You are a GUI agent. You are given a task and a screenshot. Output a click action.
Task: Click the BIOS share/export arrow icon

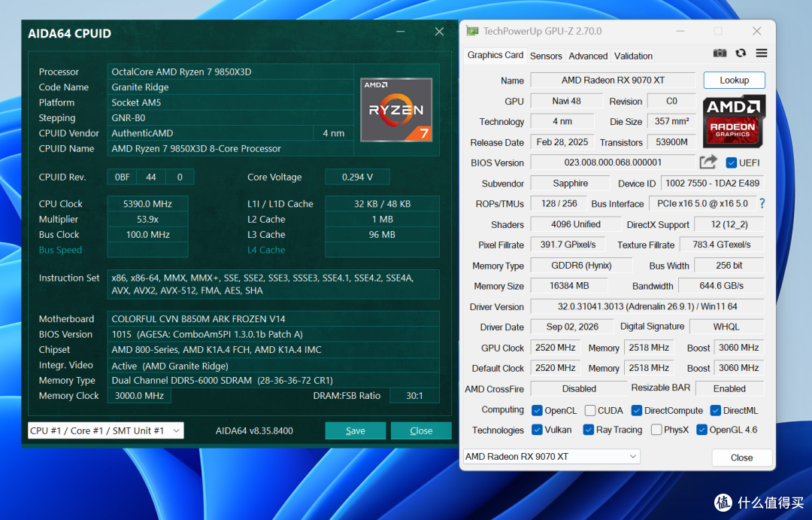(708, 163)
